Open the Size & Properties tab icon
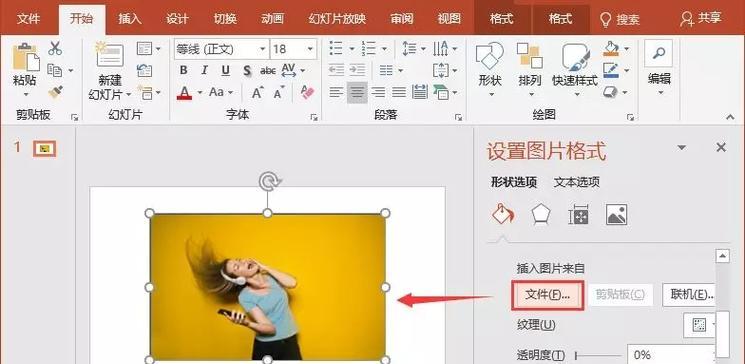Viewport: 745px width, 364px height. 579,214
